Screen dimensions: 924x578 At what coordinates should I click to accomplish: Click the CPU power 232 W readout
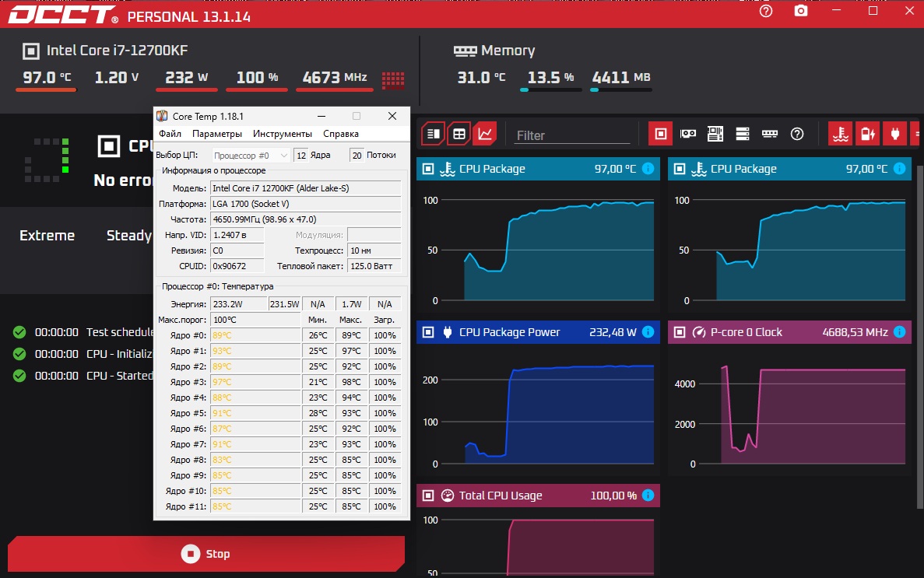point(187,78)
